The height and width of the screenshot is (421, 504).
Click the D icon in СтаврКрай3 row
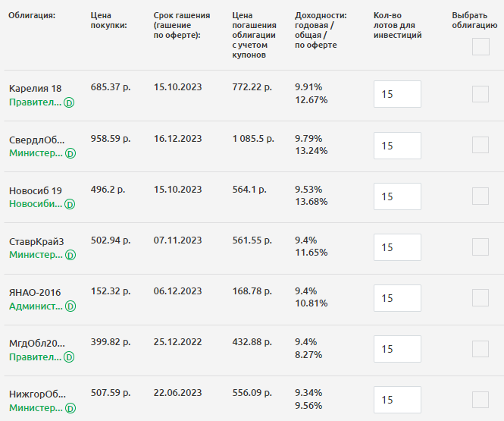point(70,256)
